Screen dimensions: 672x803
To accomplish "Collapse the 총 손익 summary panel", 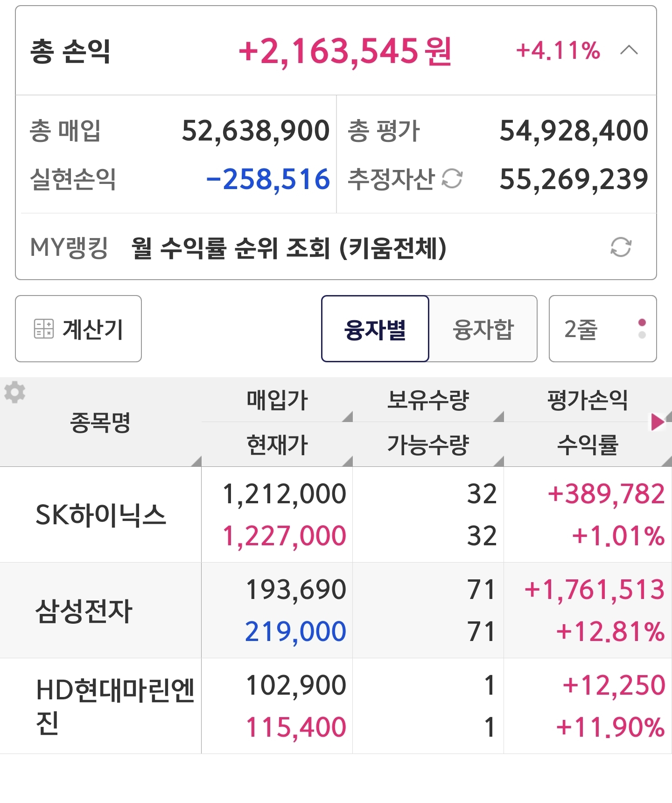I will [629, 50].
